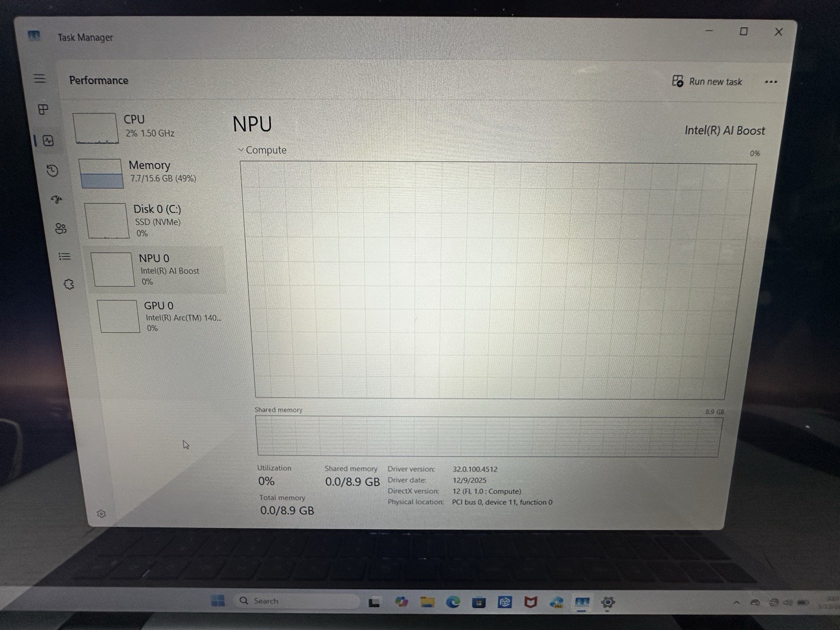Click the taskbar Search box
Image resolution: width=840 pixels, height=630 pixels.
[x=297, y=601]
